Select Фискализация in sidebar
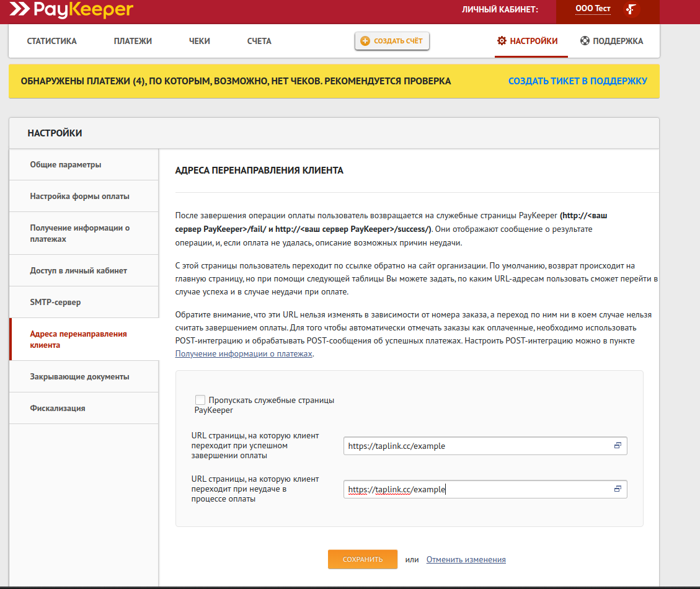 coord(84,408)
